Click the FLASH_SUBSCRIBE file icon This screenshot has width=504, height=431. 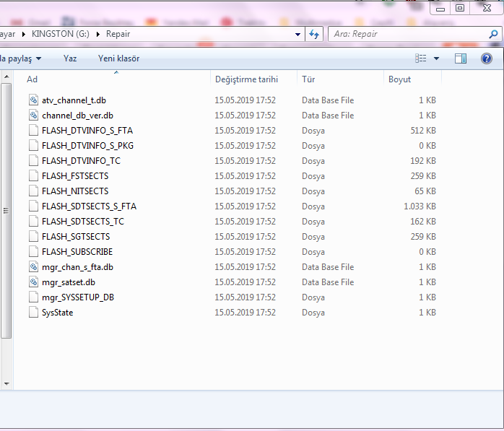point(33,251)
